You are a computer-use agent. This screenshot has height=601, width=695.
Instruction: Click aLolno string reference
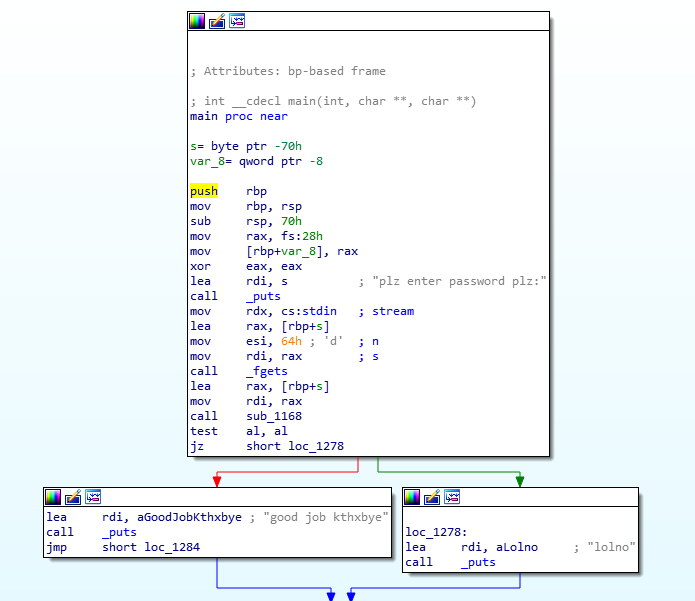[x=517, y=547]
